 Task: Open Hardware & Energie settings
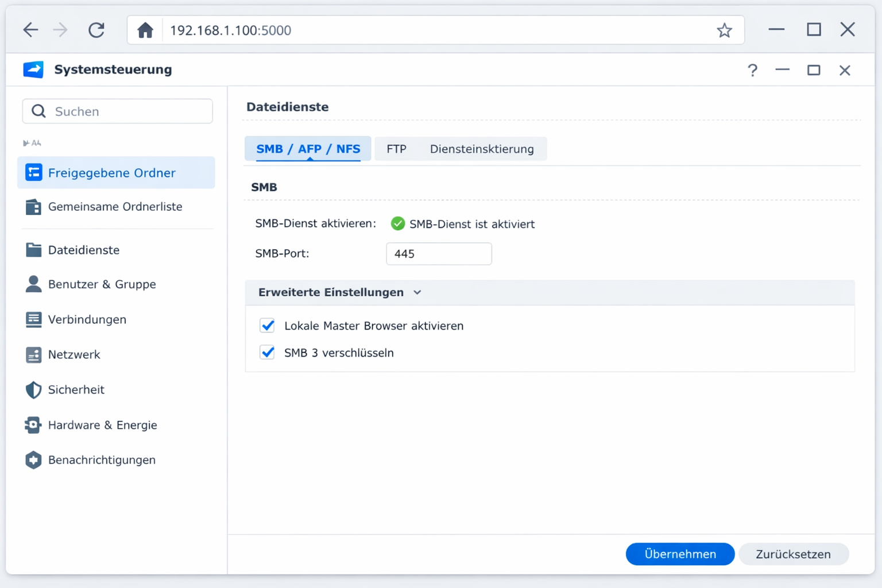coord(102,425)
